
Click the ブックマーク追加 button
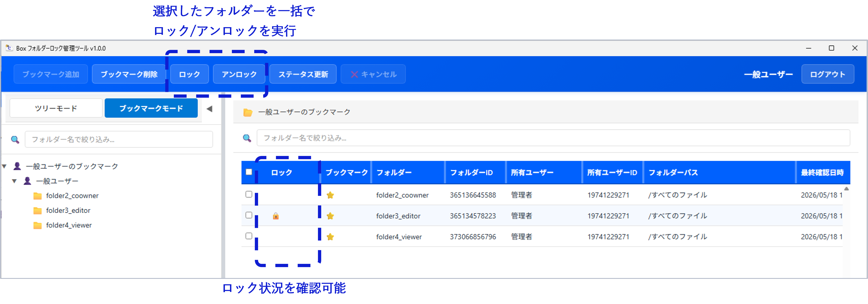click(51, 74)
